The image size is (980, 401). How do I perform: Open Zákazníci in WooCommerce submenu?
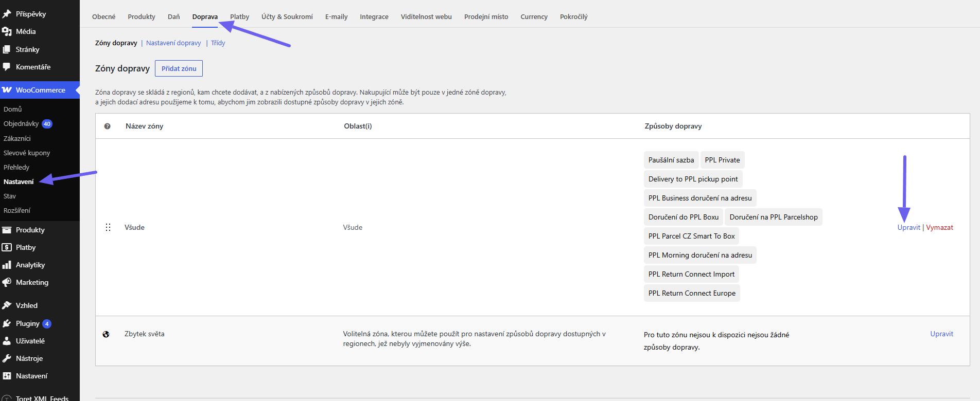(x=17, y=138)
